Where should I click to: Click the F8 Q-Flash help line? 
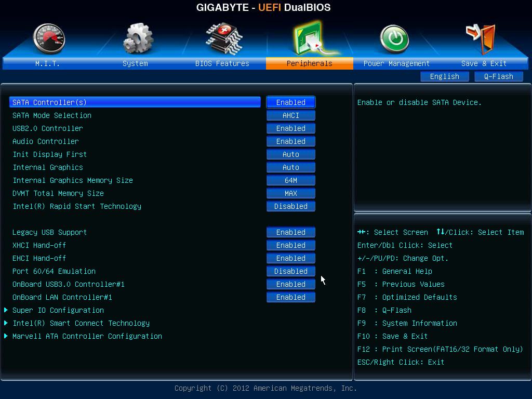coord(384,310)
